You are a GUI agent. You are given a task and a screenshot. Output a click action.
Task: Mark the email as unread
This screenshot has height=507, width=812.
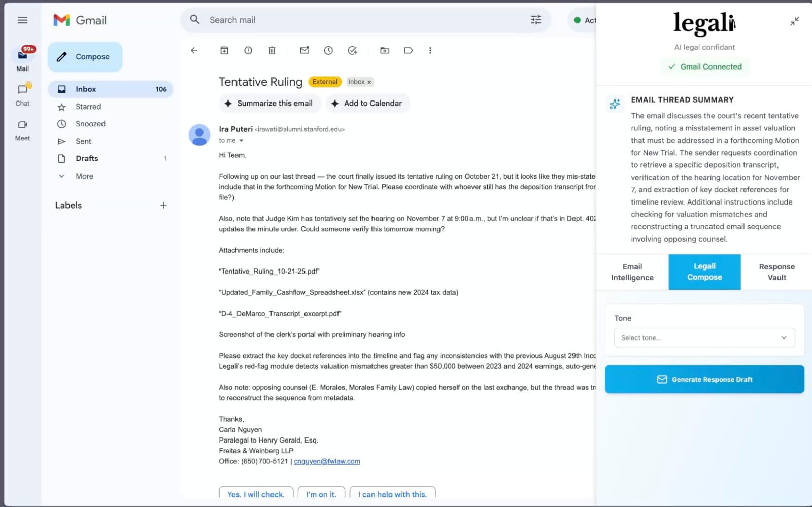304,50
